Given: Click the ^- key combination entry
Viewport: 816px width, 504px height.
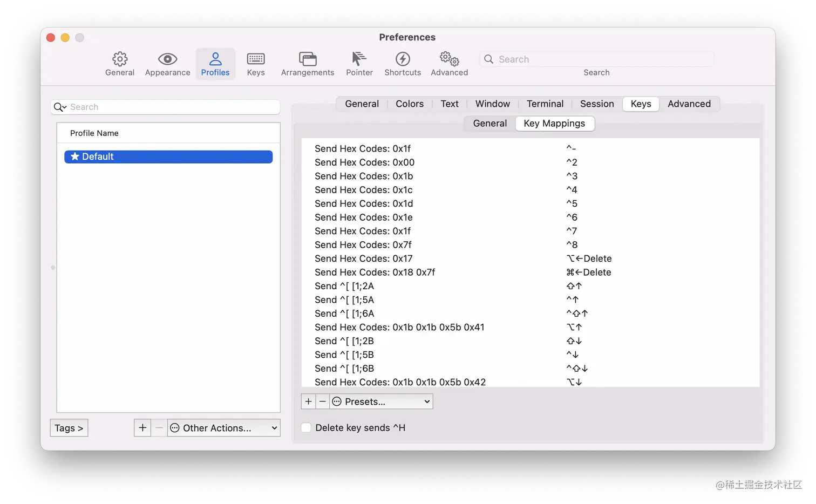Looking at the screenshot, I should point(571,148).
